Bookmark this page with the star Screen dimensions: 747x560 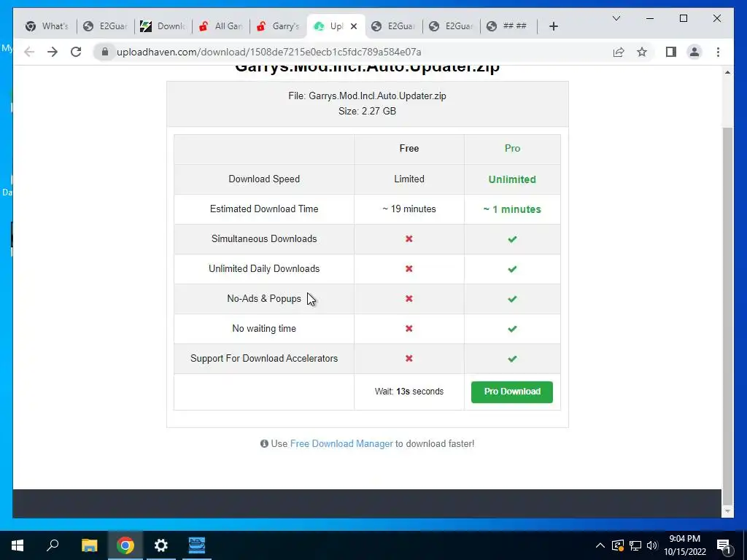click(x=642, y=52)
